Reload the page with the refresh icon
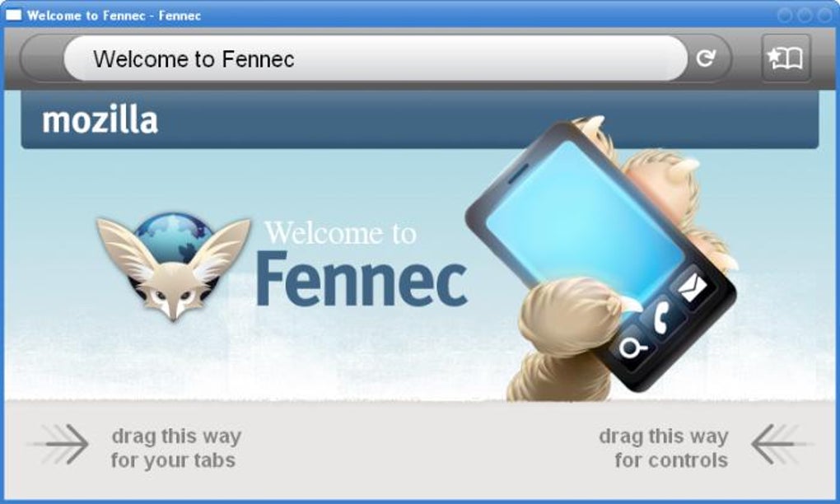This screenshot has height=504, width=840. pos(706,58)
